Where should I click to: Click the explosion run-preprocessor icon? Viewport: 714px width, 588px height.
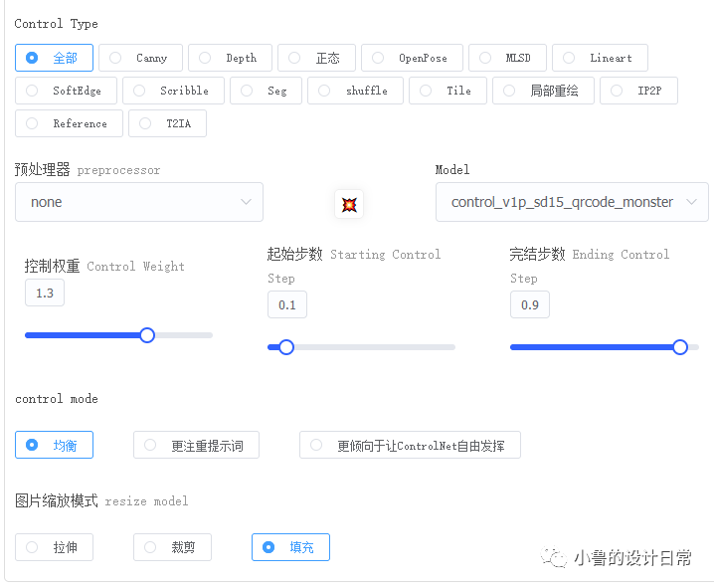349,204
